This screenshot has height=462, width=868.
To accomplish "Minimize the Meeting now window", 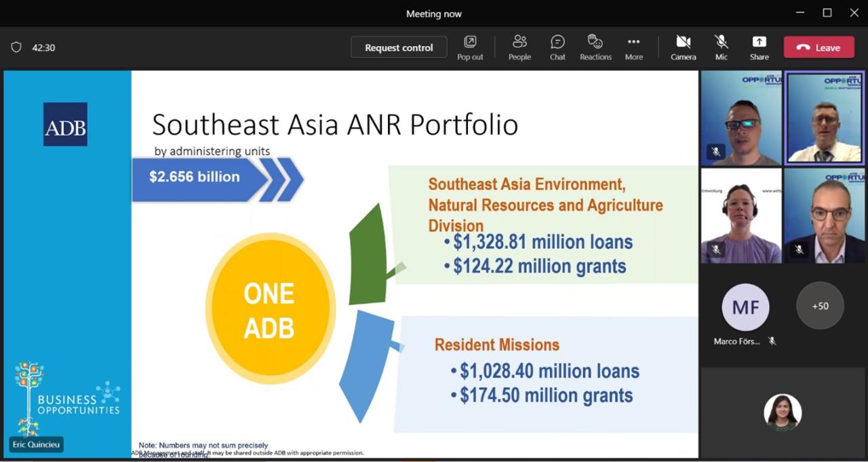I will [x=800, y=13].
